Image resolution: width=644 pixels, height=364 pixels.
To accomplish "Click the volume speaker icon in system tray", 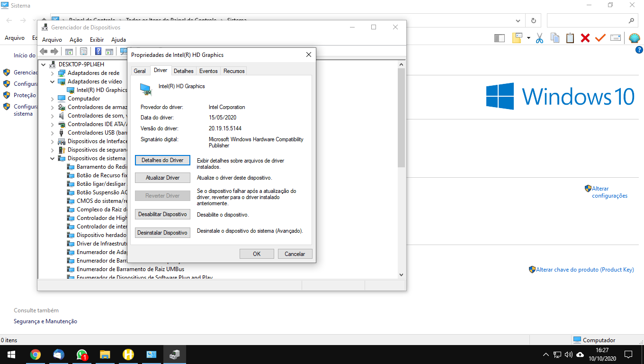I will pyautogui.click(x=569, y=355).
